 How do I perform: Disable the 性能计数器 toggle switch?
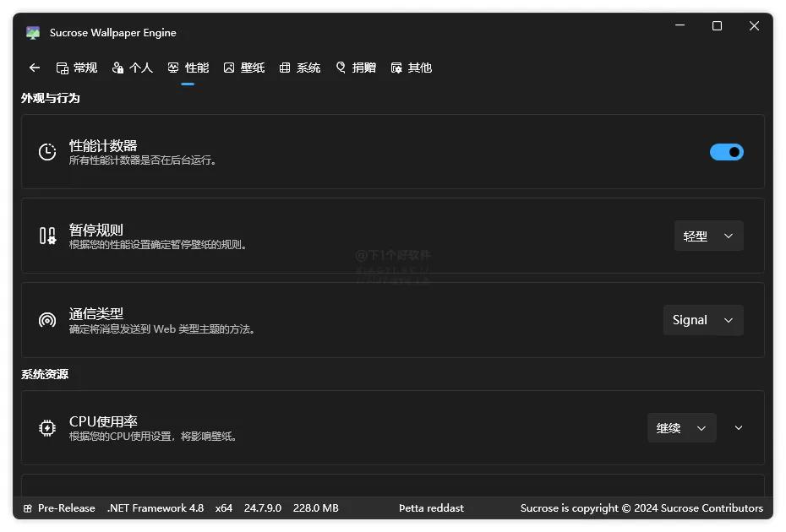(x=726, y=152)
